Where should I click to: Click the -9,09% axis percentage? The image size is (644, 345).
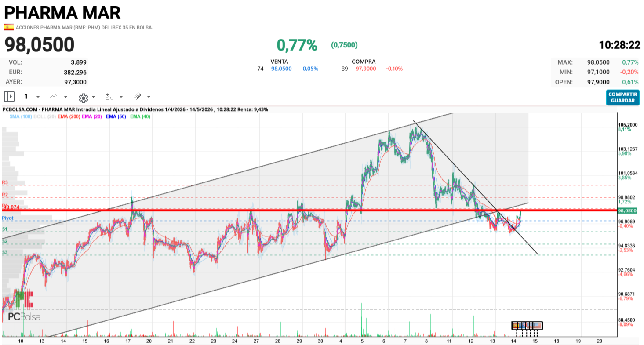pos(625,325)
